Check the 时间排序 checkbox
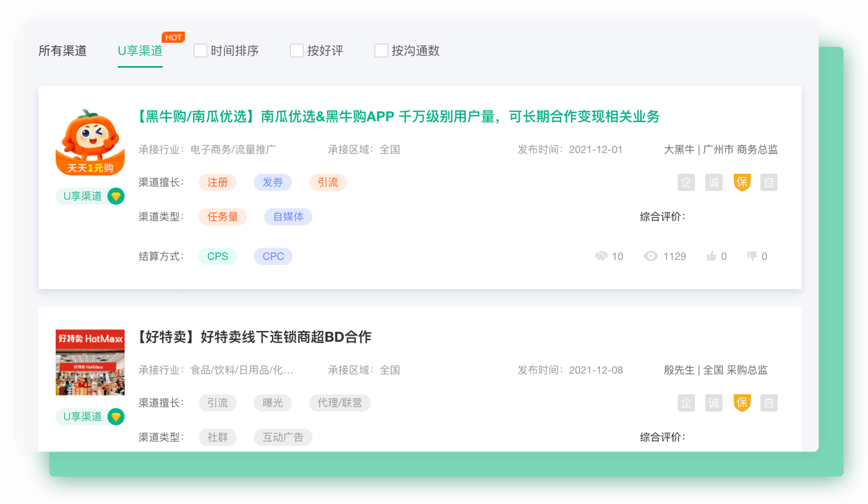Image resolution: width=868 pixels, height=504 pixels. (x=200, y=50)
